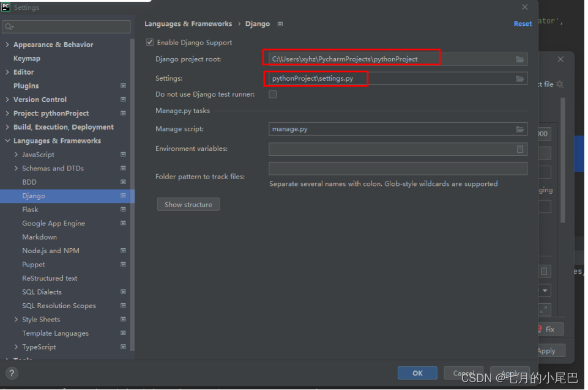Click the folder browse icon for Settings field
588x390 pixels.
(519, 78)
